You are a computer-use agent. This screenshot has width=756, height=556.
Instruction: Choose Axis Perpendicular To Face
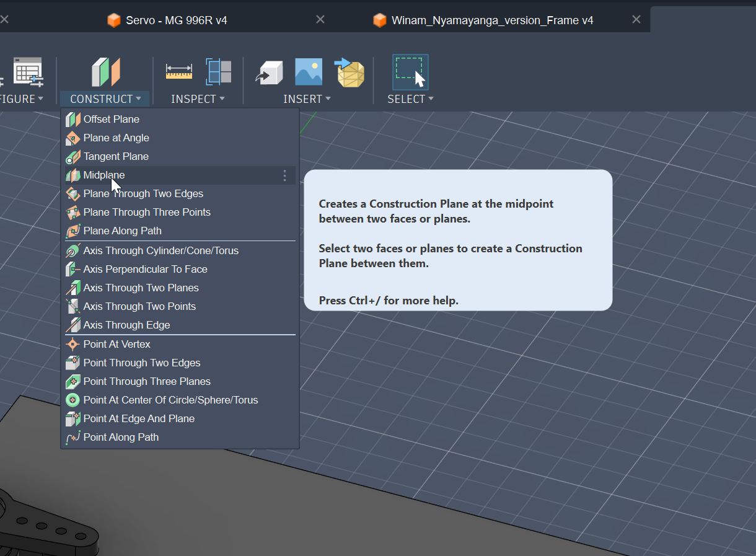tap(180, 269)
